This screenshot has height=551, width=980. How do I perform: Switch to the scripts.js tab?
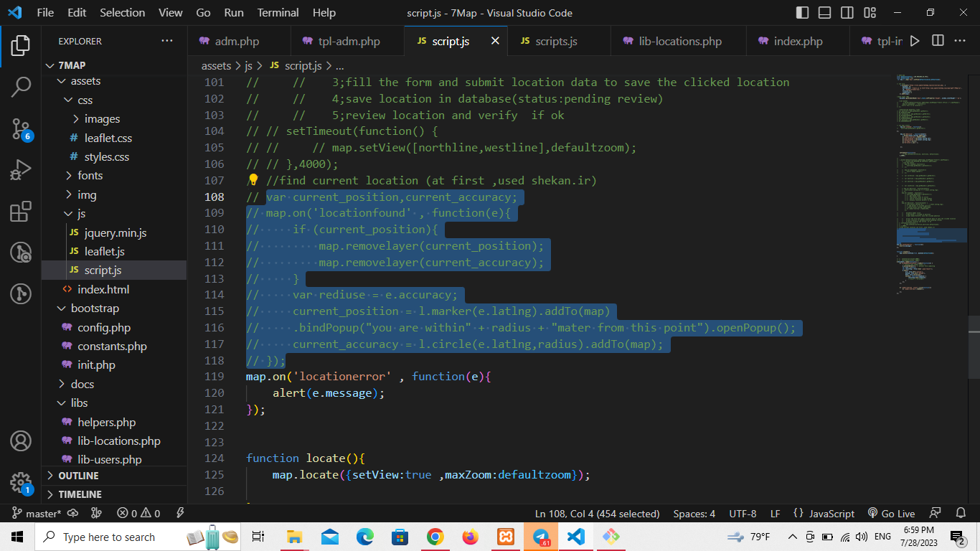[x=559, y=41]
